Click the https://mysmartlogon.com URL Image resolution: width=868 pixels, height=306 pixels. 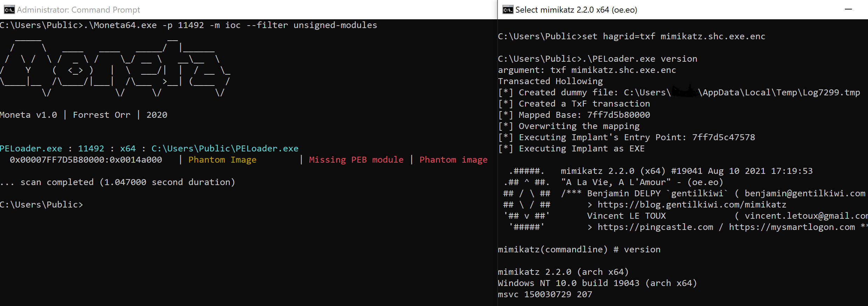[792, 227]
